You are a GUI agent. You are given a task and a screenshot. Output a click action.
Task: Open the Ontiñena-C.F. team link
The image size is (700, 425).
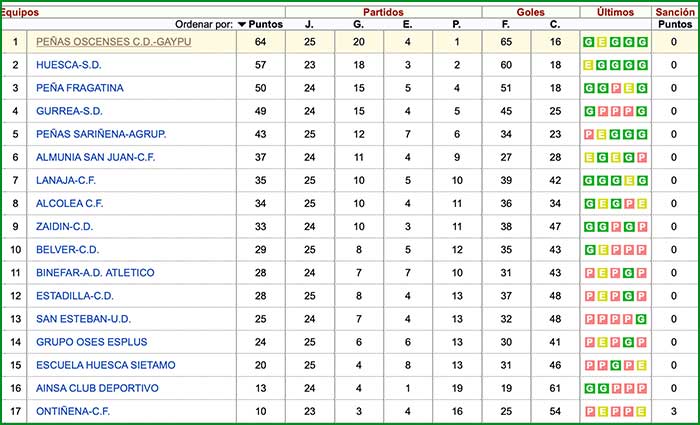pyautogui.click(x=74, y=411)
